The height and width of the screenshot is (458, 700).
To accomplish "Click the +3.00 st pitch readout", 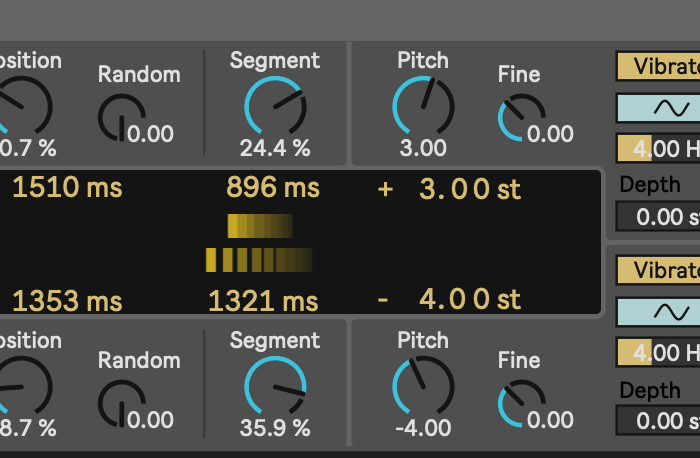I will click(449, 189).
